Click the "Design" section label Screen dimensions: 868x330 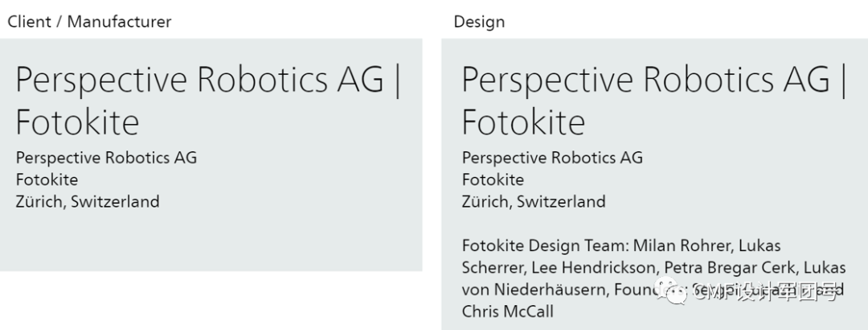click(x=479, y=22)
